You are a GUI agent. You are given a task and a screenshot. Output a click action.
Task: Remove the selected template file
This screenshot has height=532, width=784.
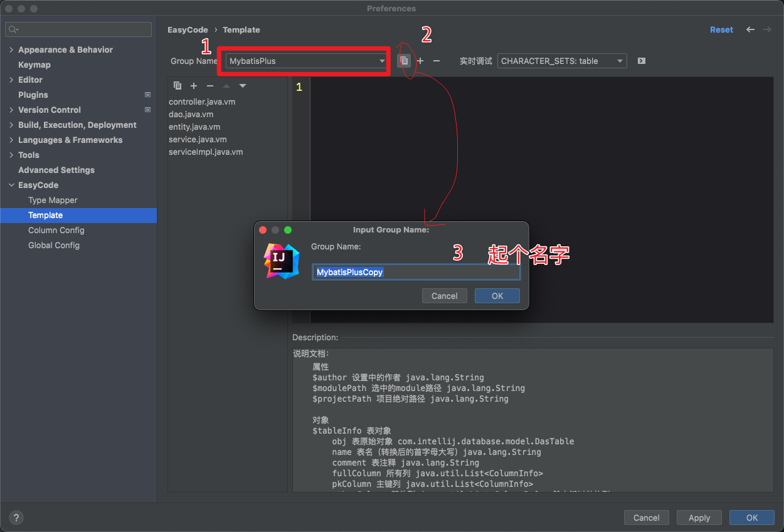[210, 86]
